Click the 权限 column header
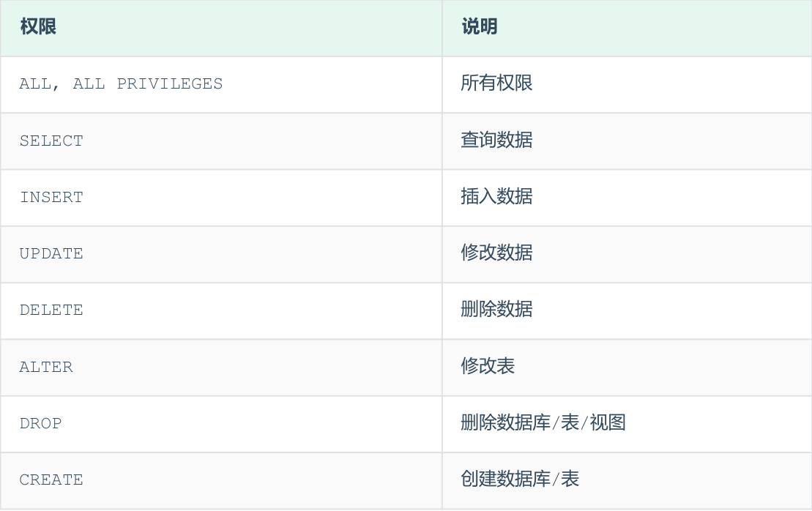The height and width of the screenshot is (511, 812). tap(39, 27)
